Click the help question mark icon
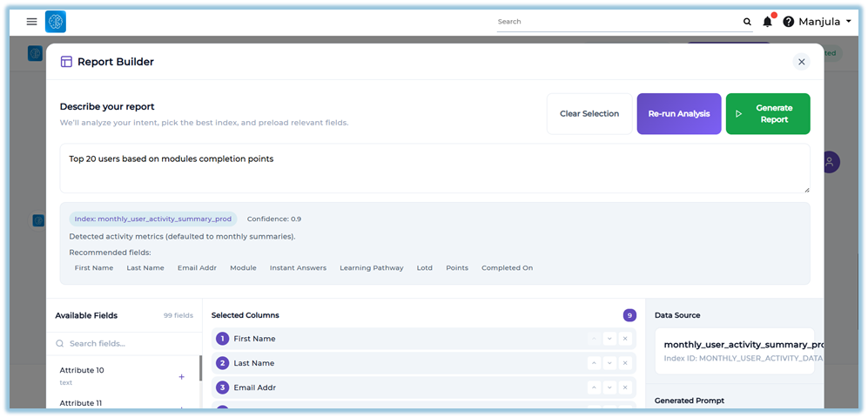Image resolution: width=868 pixels, height=418 pixels. pyautogui.click(x=789, y=22)
